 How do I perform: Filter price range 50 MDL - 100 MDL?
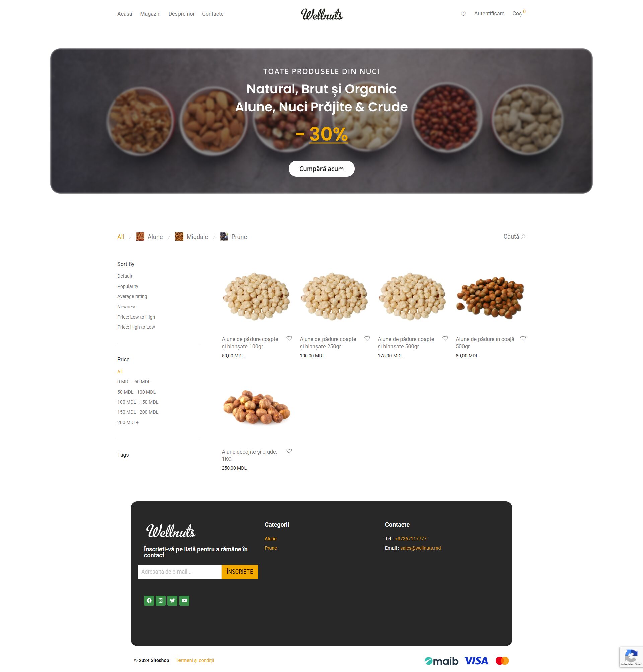tap(136, 392)
